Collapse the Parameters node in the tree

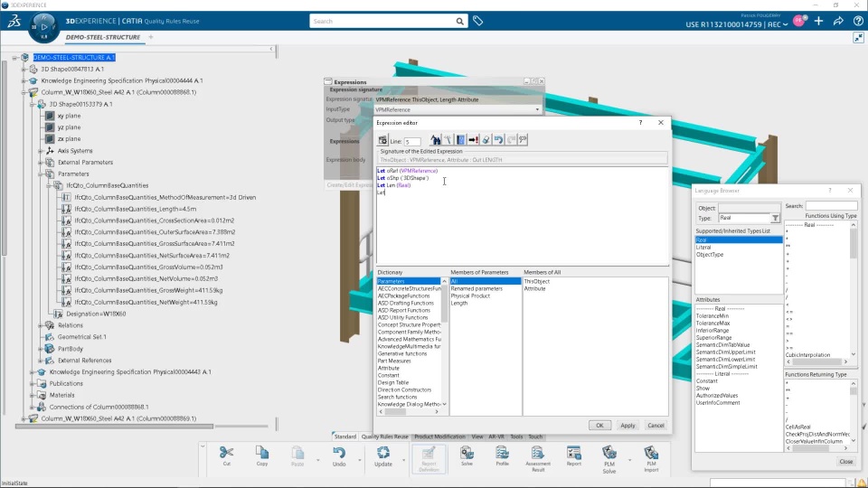click(41, 174)
